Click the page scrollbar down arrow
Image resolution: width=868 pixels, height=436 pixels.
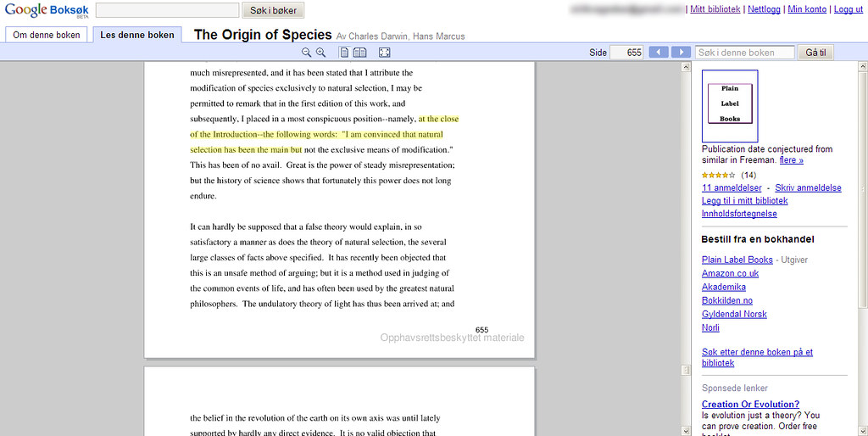tap(686, 430)
